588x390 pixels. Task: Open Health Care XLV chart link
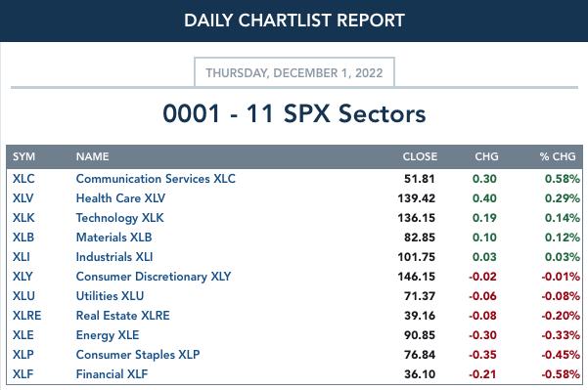click(x=120, y=198)
